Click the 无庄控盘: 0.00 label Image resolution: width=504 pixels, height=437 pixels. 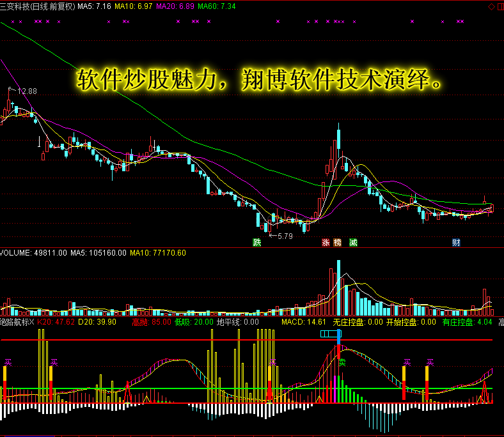pos(358,322)
